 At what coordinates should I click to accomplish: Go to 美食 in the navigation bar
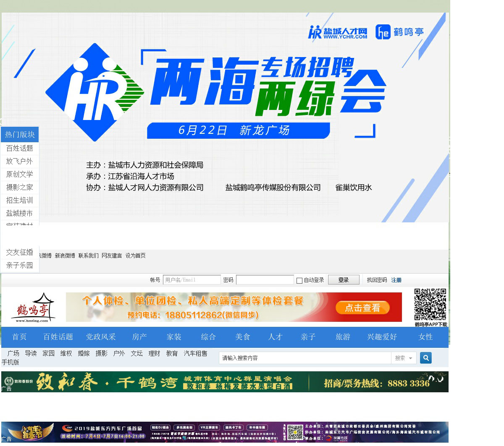(x=242, y=337)
